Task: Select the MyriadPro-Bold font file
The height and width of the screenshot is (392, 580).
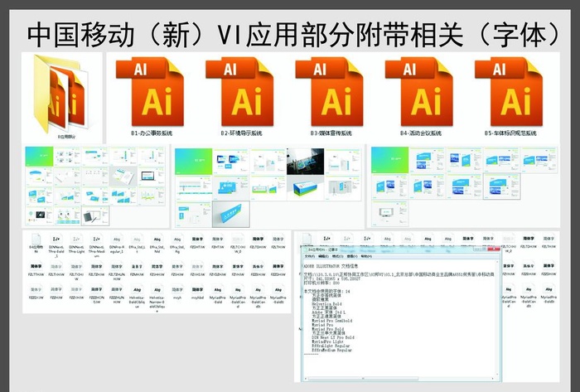Action: 217,295
